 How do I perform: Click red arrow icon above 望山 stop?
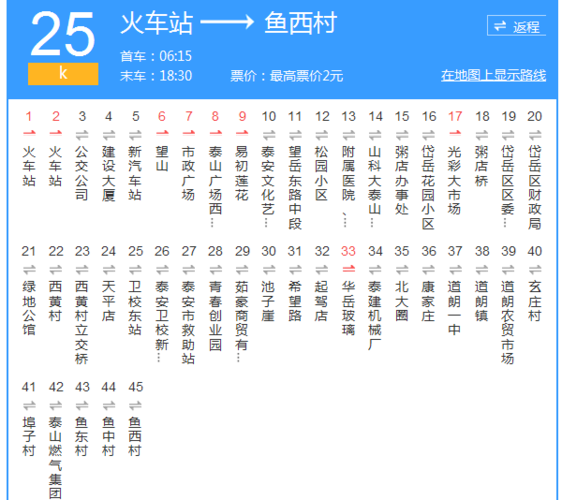[x=162, y=133]
